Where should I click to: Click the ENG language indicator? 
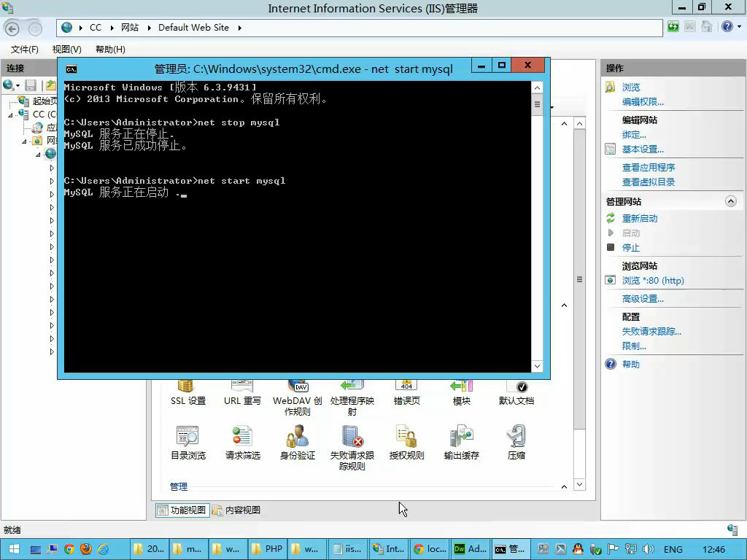coord(673,550)
